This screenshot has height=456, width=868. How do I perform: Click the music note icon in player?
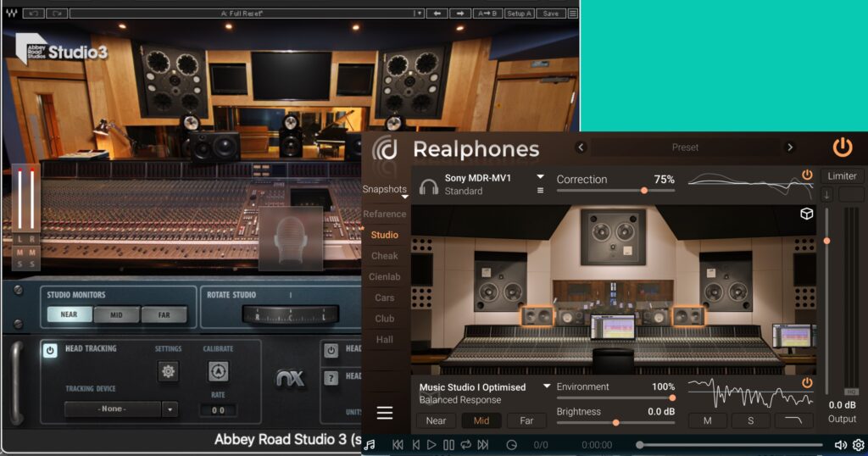(370, 445)
